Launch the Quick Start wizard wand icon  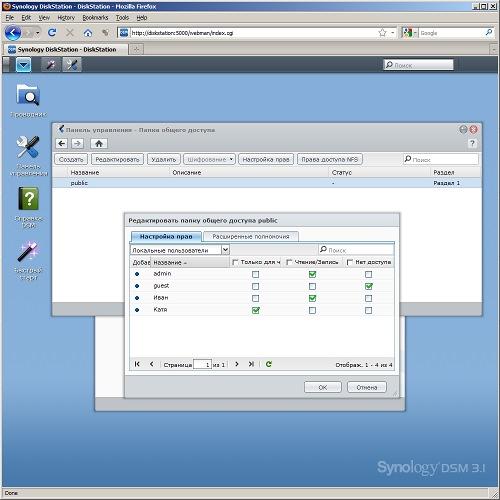coord(28,252)
